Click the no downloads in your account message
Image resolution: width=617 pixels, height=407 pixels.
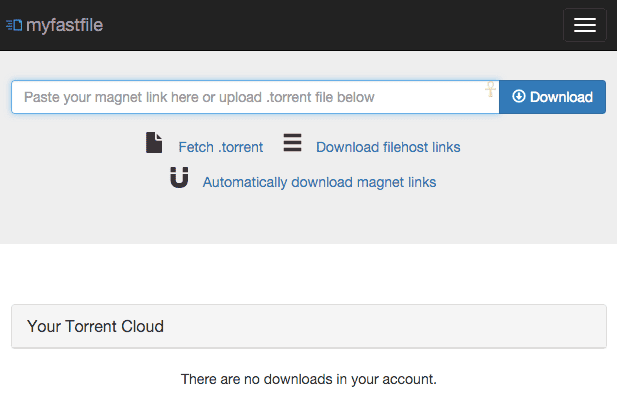coord(309,379)
